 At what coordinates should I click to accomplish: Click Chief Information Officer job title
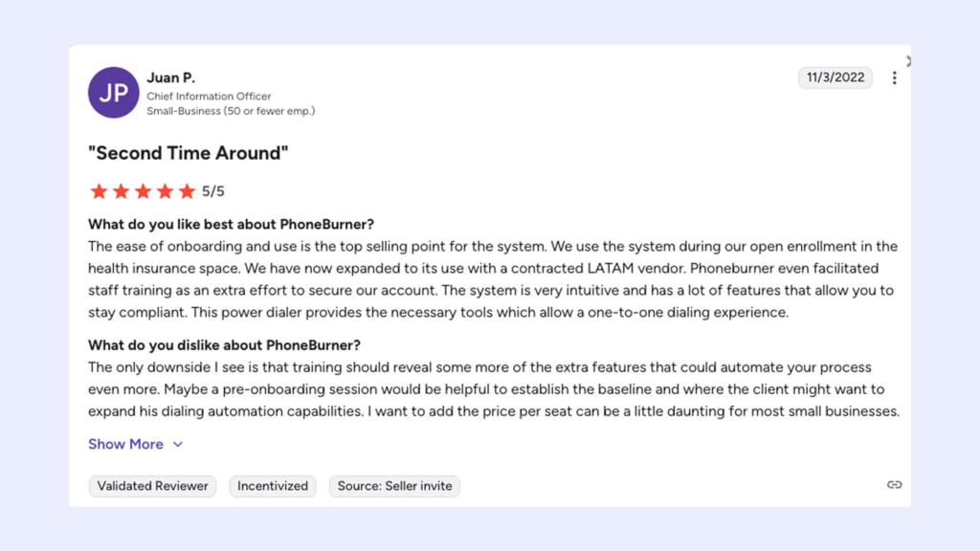coord(209,97)
